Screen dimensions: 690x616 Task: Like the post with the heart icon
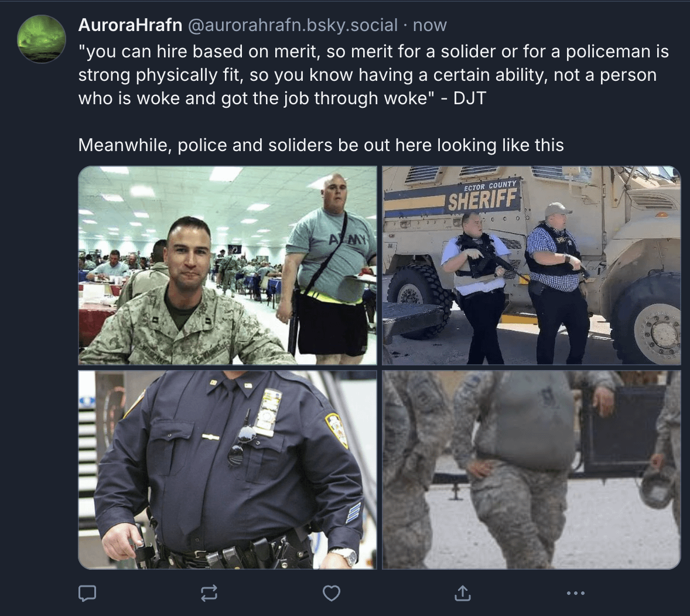332,593
